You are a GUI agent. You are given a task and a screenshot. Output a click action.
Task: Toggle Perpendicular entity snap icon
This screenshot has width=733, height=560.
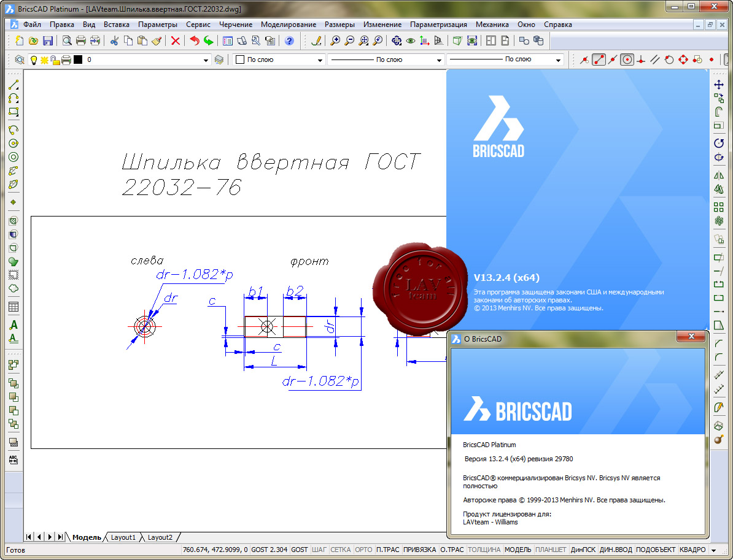click(x=641, y=59)
